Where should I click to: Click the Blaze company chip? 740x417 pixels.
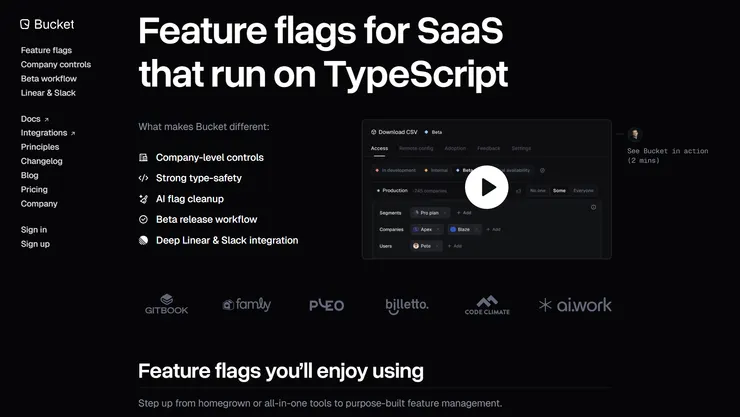coord(464,229)
